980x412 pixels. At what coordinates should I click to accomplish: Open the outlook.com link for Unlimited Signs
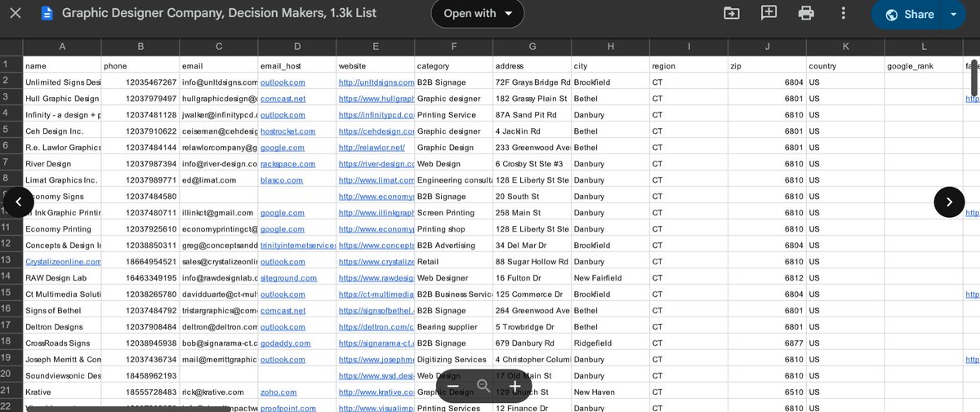pos(283,82)
